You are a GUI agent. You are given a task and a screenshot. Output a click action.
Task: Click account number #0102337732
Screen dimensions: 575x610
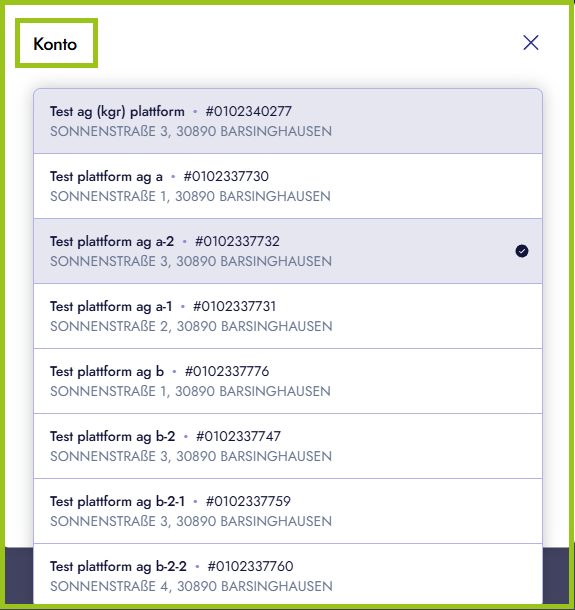point(237,242)
